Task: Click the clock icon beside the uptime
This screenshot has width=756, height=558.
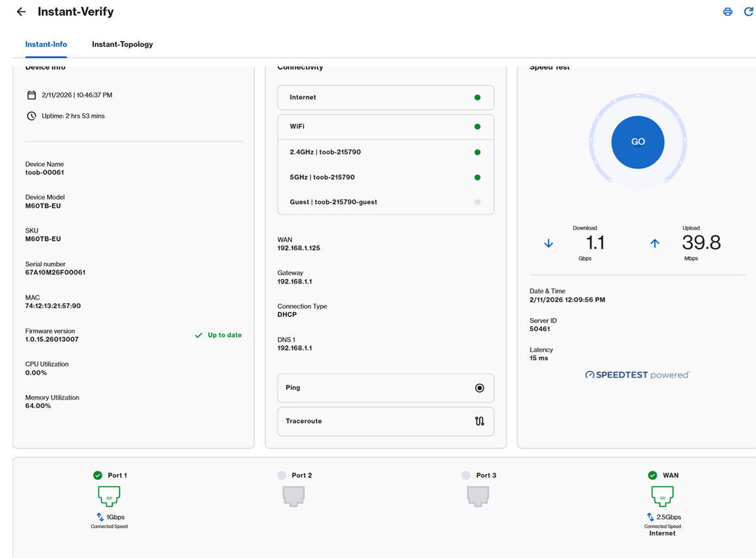Action: click(32, 115)
